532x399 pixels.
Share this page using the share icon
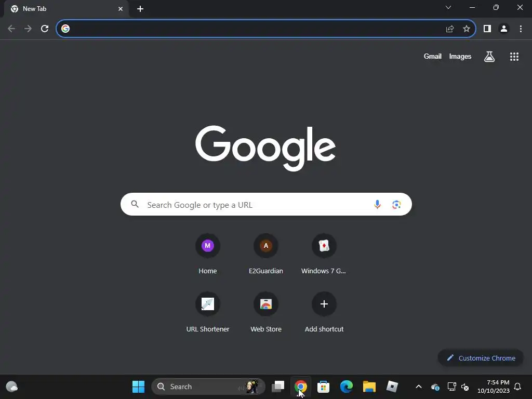(x=450, y=29)
